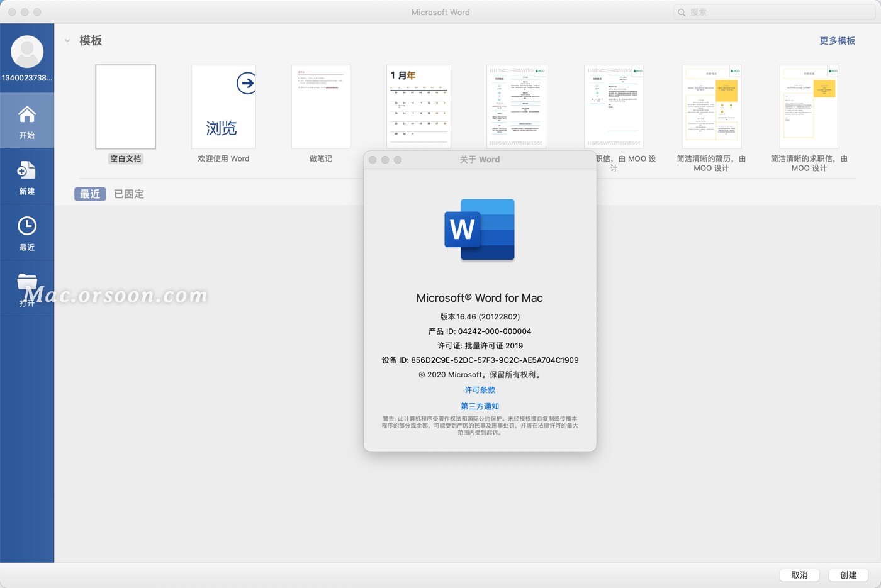
Task: Click the search magnifier icon
Action: click(x=682, y=12)
